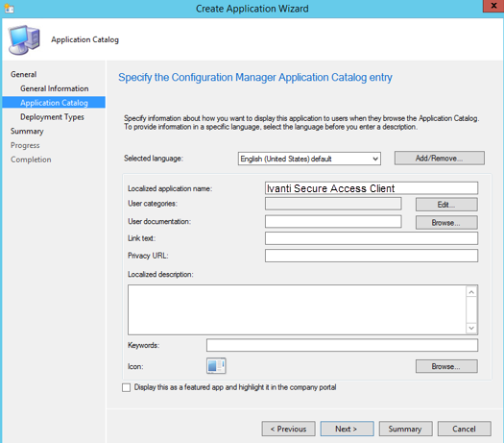
Task: Click the Add/Remove languages button
Action: (440, 159)
